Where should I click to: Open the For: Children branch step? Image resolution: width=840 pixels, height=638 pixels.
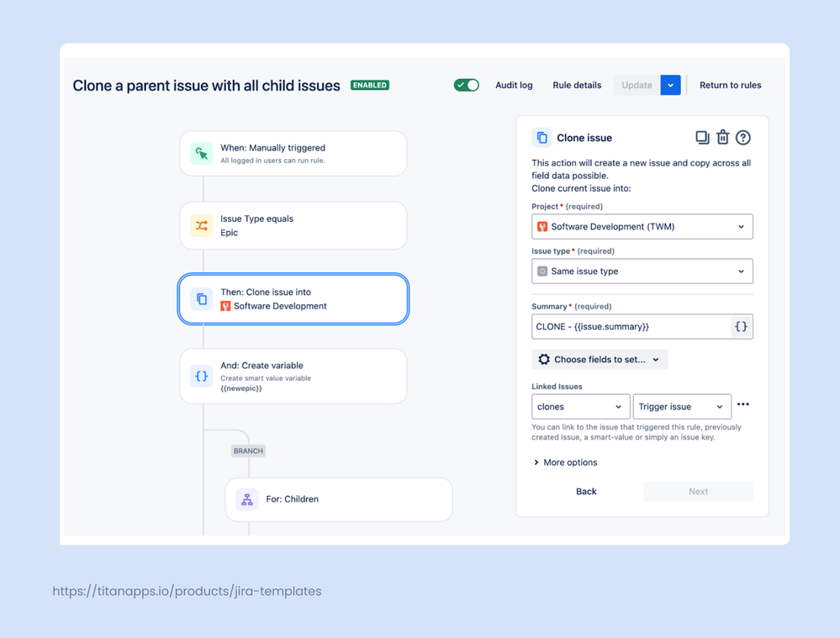[x=339, y=499]
